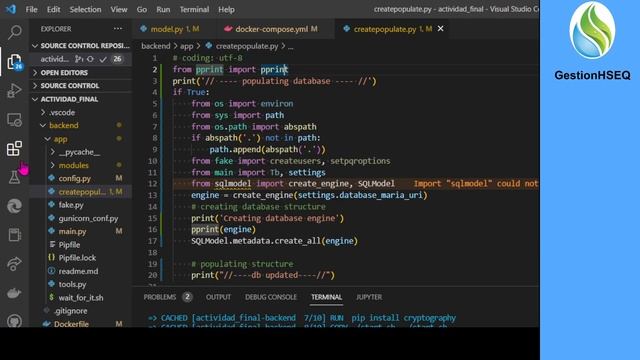
Task: Switch to the Debug Console tab
Action: [x=271, y=297]
